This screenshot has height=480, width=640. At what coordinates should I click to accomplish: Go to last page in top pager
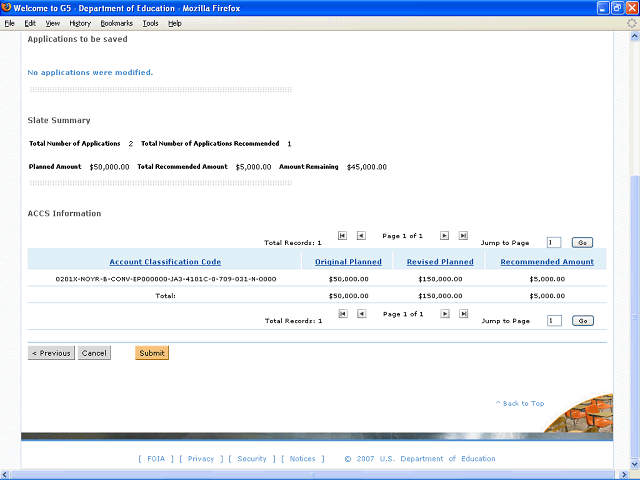463,236
